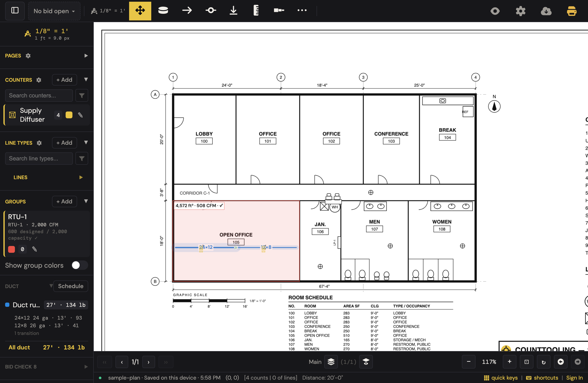Select the ruler measure tool
This screenshot has height=383, width=588.
pyautogui.click(x=256, y=11)
